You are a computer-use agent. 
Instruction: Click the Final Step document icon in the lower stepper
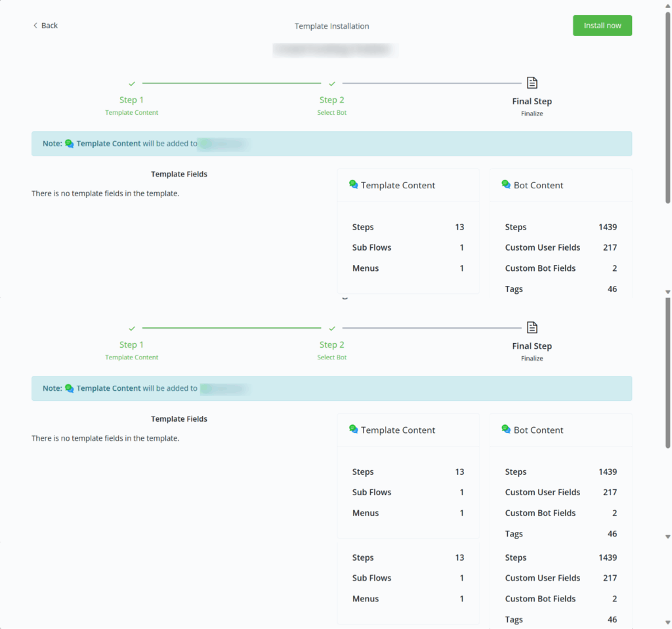[x=532, y=327]
